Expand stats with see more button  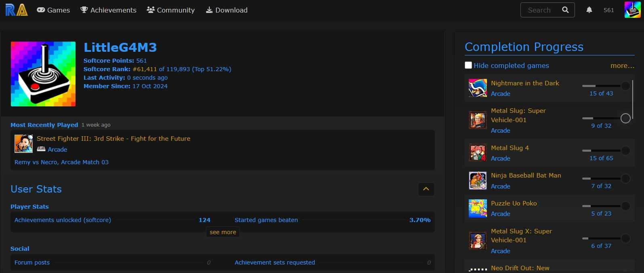point(223,232)
